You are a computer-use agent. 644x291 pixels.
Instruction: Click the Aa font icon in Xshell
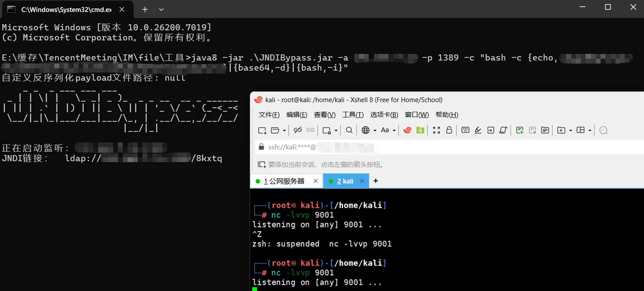click(x=385, y=130)
